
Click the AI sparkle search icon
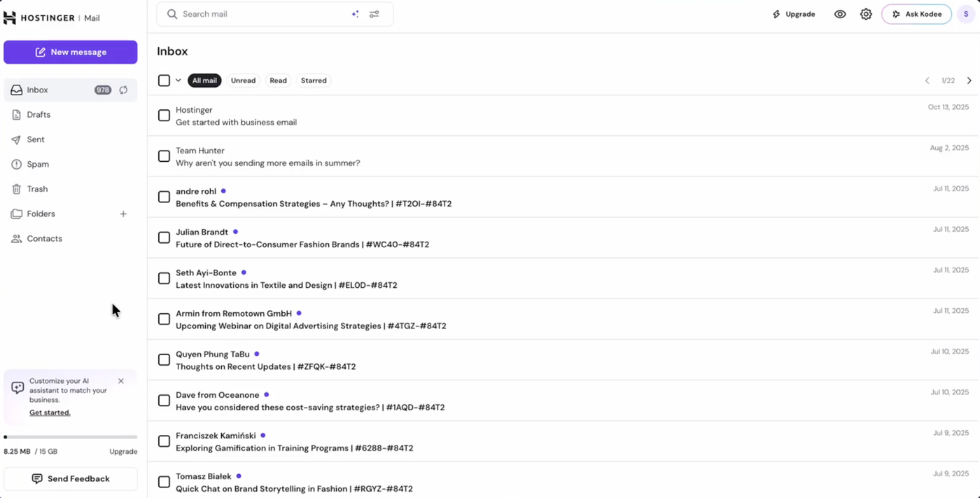(x=355, y=14)
